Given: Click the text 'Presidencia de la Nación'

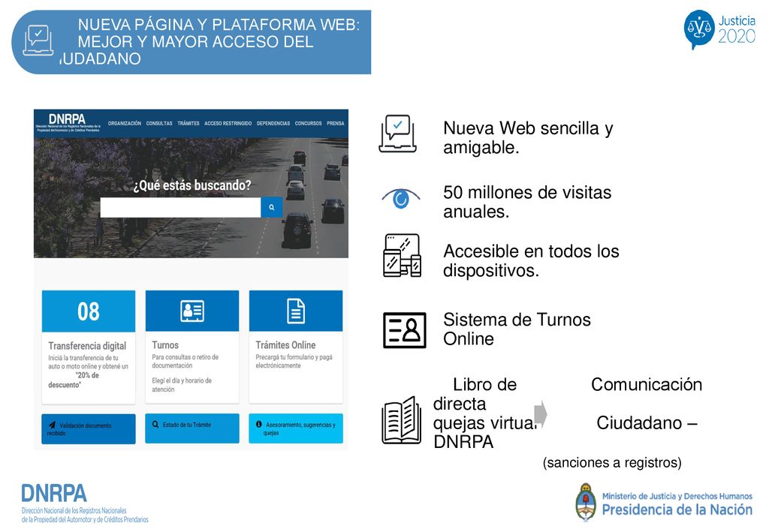Looking at the screenshot, I should pyautogui.click(x=677, y=510).
